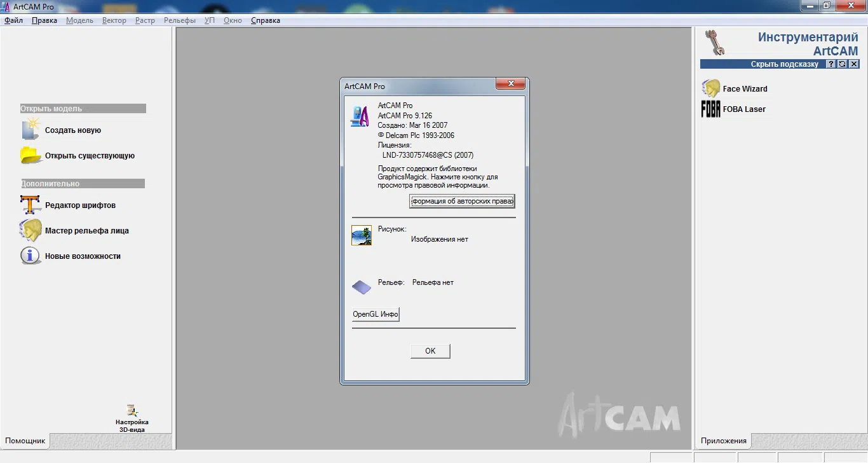
Task: Open the Справка menu
Action: click(x=266, y=20)
